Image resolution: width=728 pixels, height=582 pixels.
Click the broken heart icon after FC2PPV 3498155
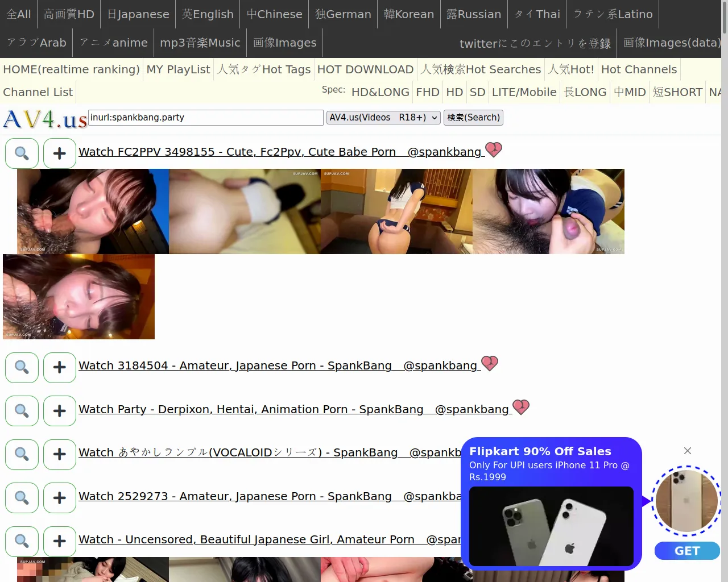tap(494, 150)
